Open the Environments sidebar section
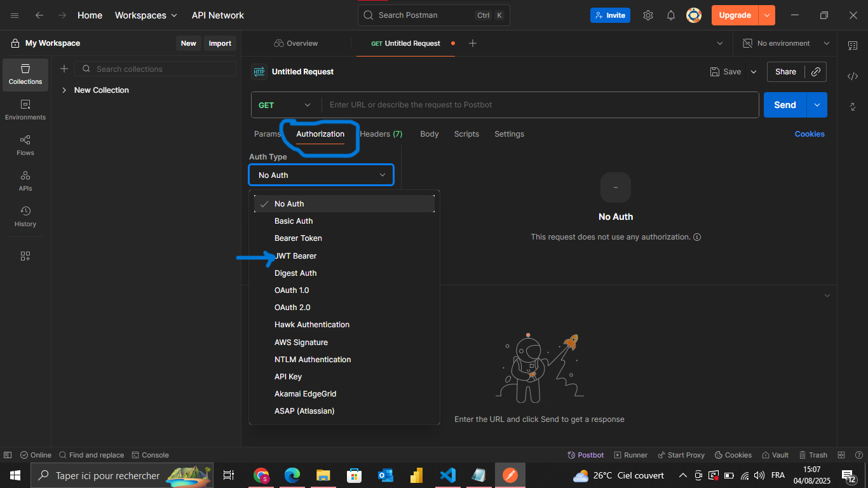This screenshot has width=868, height=488. coord(25,110)
